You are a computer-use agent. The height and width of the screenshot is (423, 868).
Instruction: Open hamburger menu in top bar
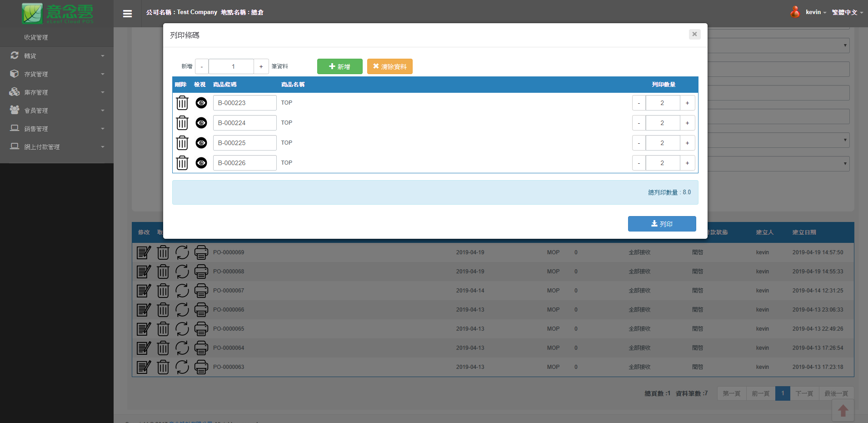click(127, 14)
